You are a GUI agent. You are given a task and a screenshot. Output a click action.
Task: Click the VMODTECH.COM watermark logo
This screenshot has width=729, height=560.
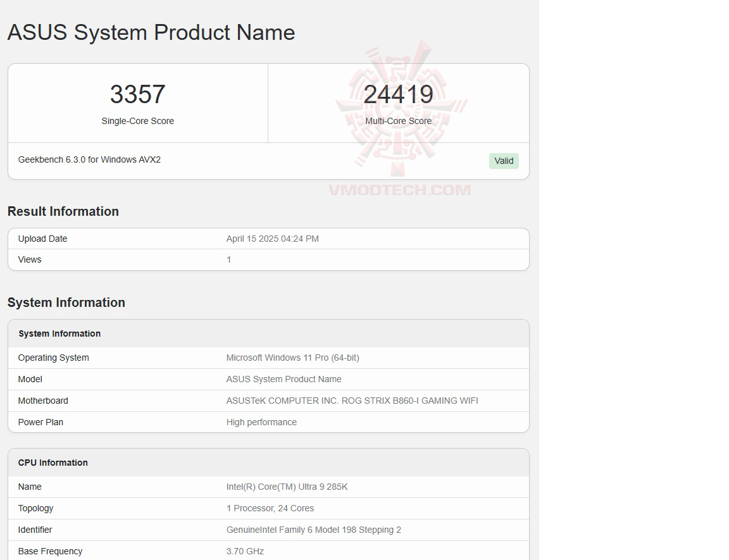coord(399,187)
